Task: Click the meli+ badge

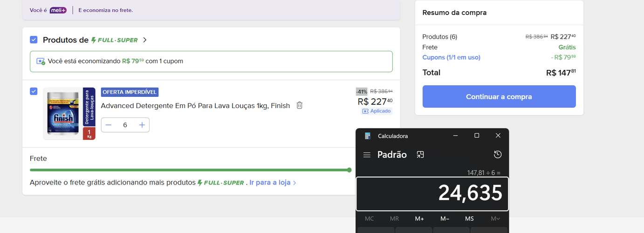Action: (x=58, y=10)
